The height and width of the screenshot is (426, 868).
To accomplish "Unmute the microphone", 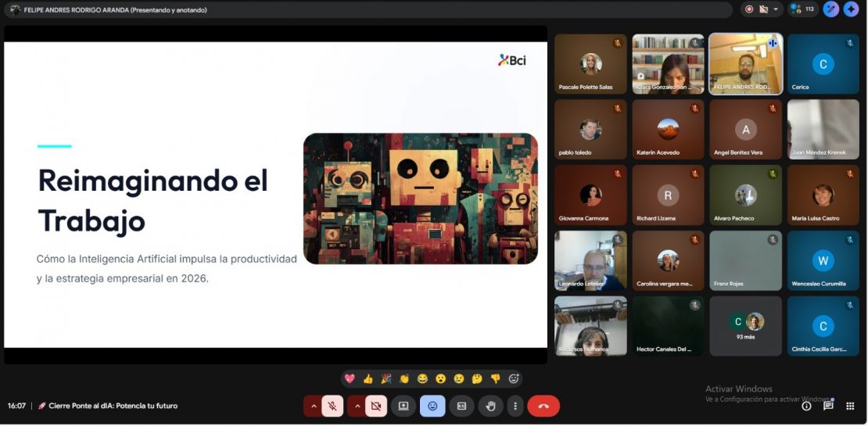I will click(332, 406).
